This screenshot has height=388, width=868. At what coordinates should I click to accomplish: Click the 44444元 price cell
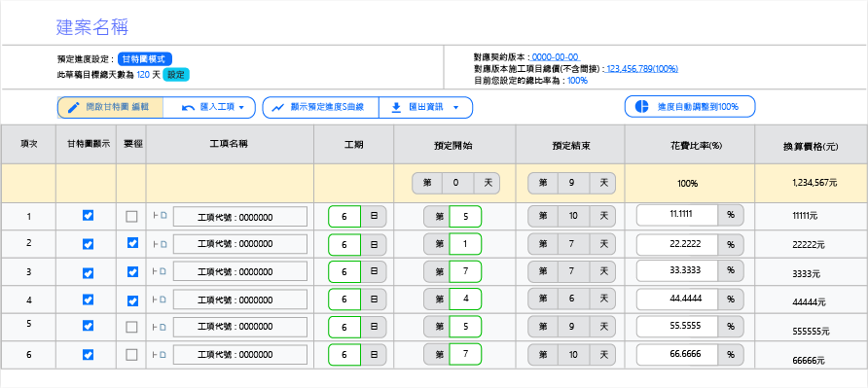click(809, 302)
